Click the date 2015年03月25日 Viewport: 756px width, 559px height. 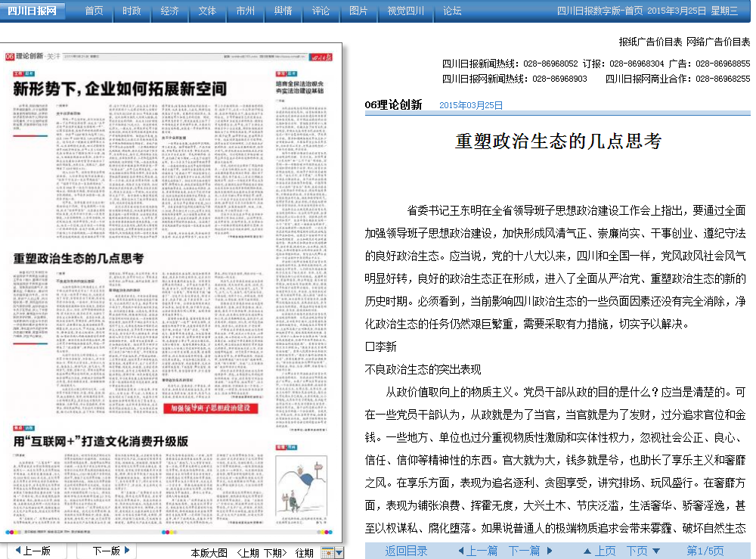[470, 105]
